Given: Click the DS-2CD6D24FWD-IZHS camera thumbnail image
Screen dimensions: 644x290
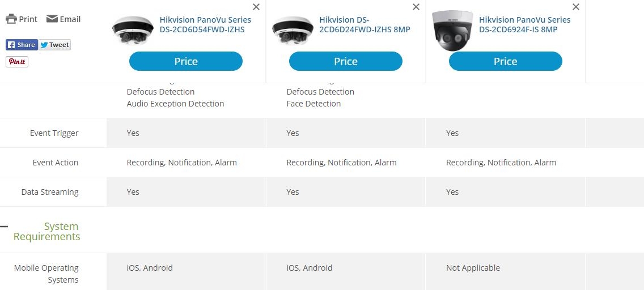Looking at the screenshot, I should (x=293, y=31).
